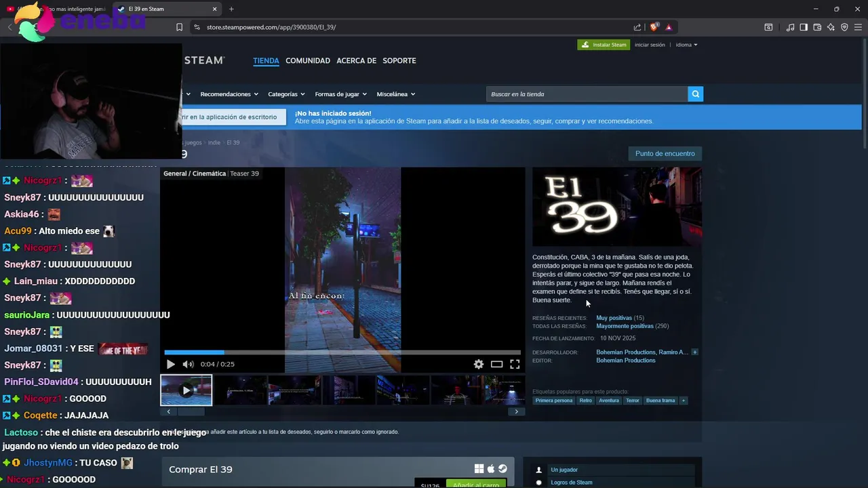
Task: Open a new browser tab
Action: 231,9
